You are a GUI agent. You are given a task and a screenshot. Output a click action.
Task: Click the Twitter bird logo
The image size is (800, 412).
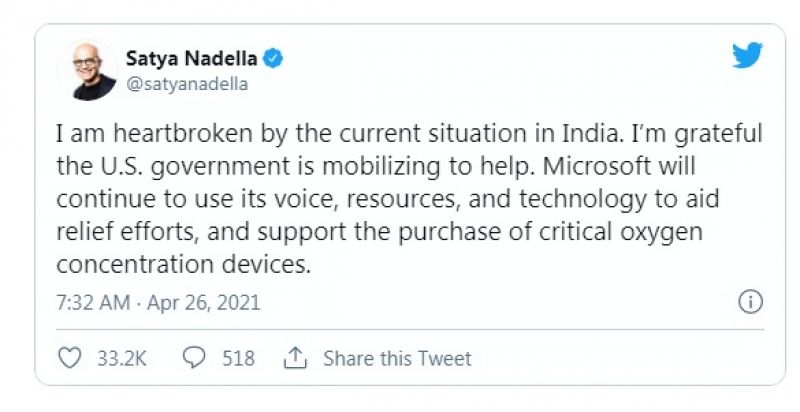point(746,56)
